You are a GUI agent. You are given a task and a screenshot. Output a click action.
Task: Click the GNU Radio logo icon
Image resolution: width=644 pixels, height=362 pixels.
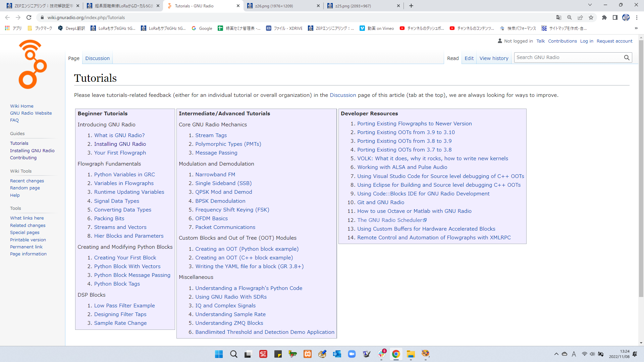click(33, 64)
